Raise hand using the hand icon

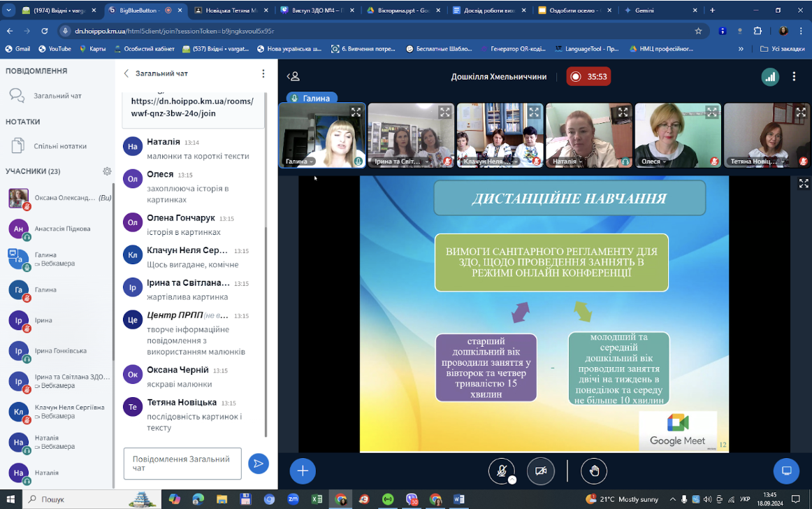(593, 471)
